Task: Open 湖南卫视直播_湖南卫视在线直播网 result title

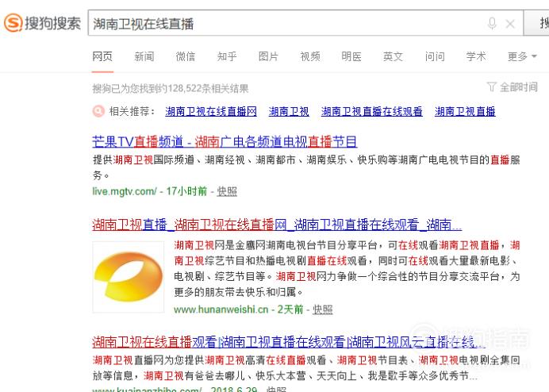Action: tap(277, 225)
